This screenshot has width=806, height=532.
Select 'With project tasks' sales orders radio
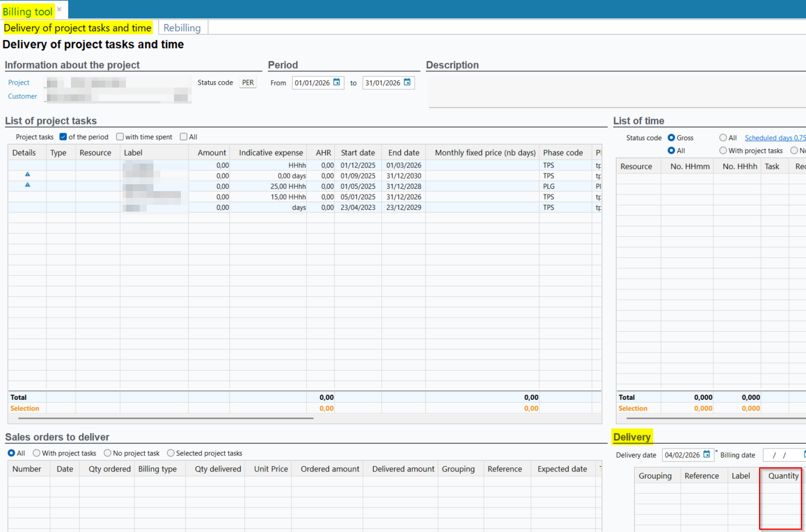coord(37,453)
